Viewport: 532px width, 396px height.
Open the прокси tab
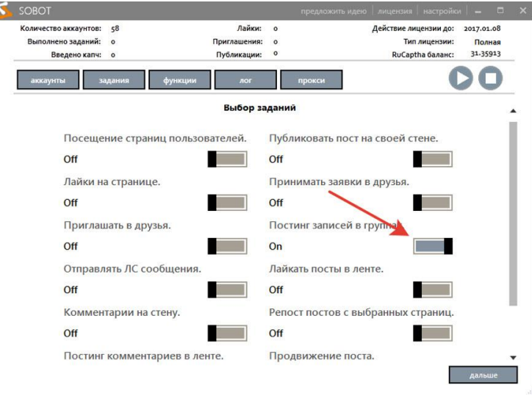click(312, 81)
